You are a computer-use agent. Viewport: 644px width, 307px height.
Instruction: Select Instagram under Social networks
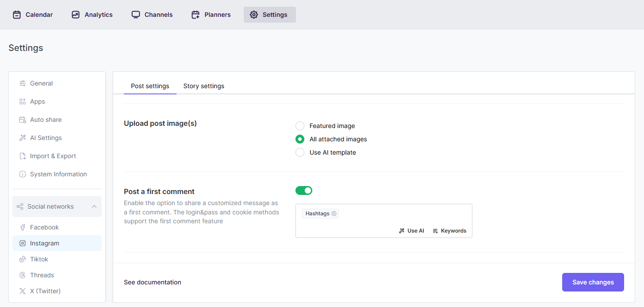click(x=57, y=243)
